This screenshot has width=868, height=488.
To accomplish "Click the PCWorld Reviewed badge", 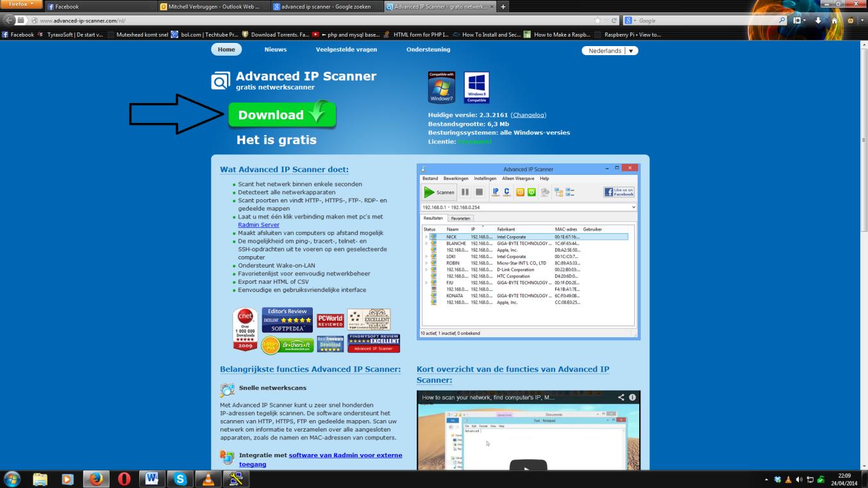I will tap(330, 321).
